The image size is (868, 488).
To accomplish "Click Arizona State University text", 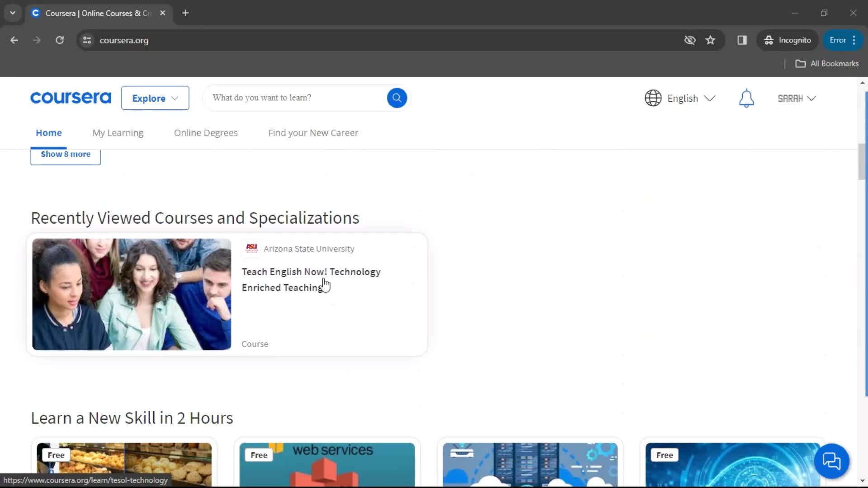I will 309,249.
